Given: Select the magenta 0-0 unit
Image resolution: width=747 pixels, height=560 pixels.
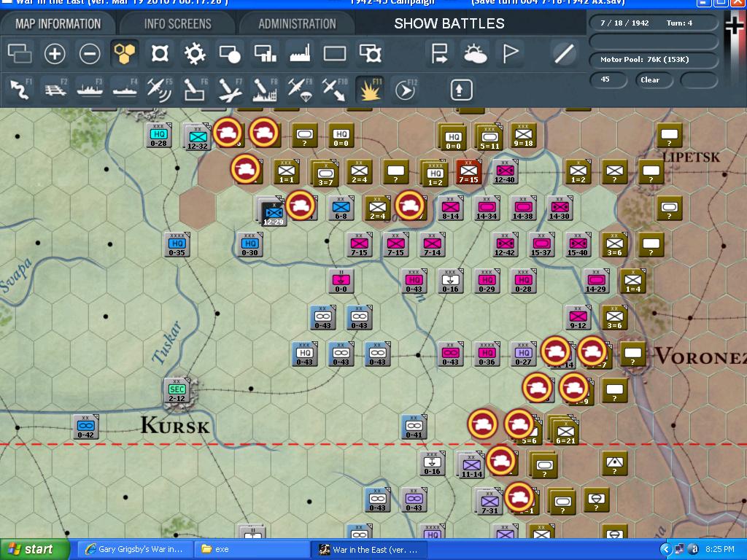Looking at the screenshot, I should click(341, 281).
